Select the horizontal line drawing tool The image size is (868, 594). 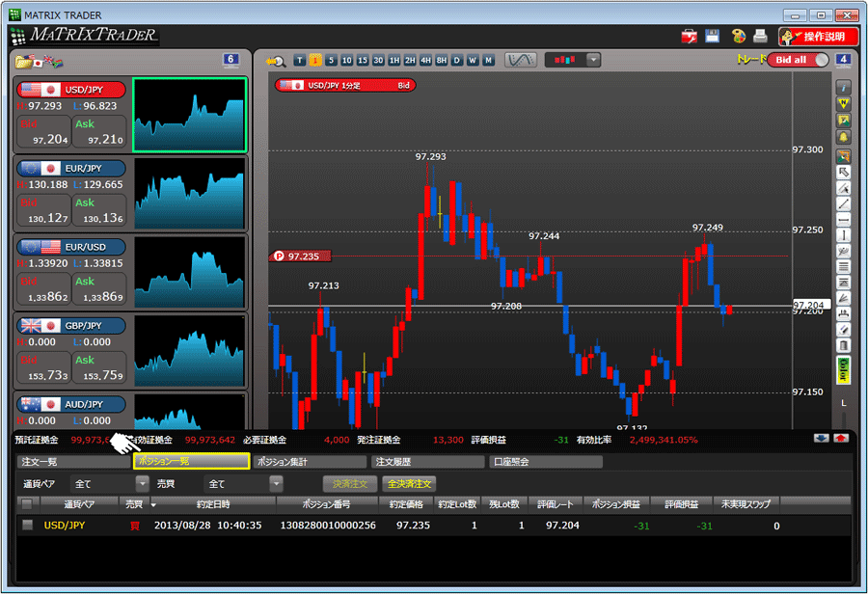pos(843,220)
